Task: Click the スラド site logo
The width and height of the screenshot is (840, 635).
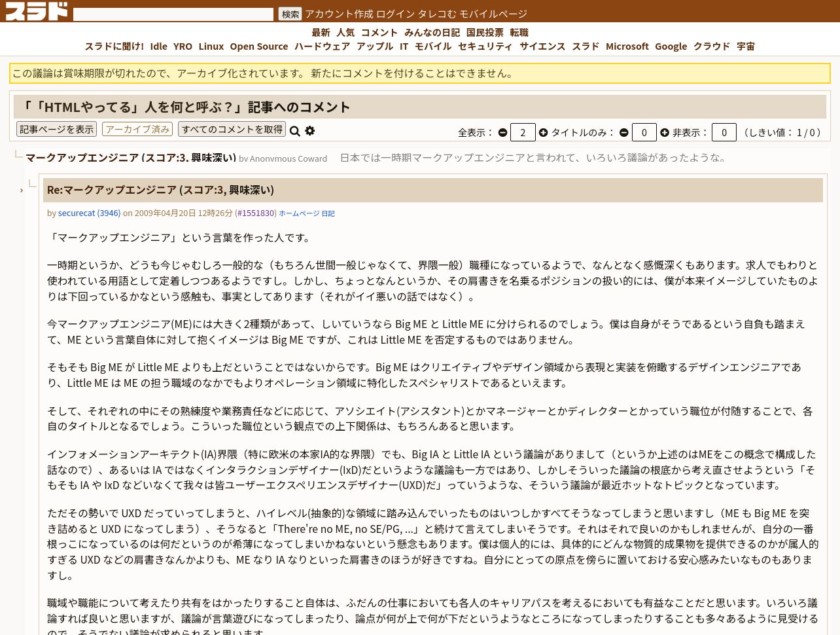Action: click(x=37, y=11)
